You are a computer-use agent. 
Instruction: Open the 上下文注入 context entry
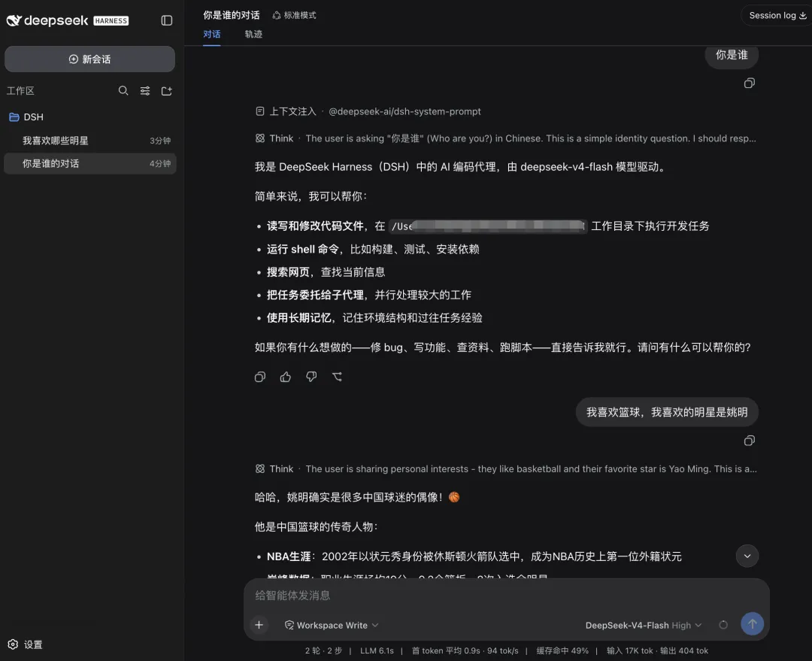368,111
